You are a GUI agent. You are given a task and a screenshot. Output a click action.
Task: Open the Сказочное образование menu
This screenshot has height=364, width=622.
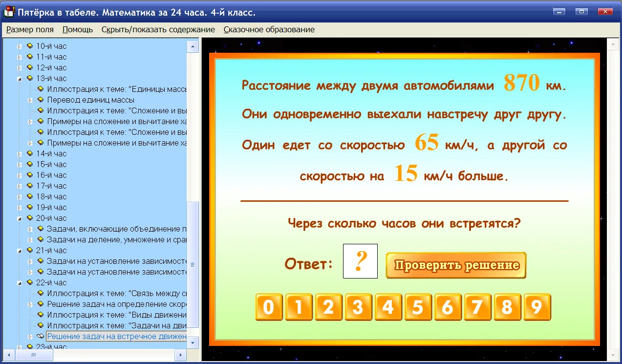(269, 29)
